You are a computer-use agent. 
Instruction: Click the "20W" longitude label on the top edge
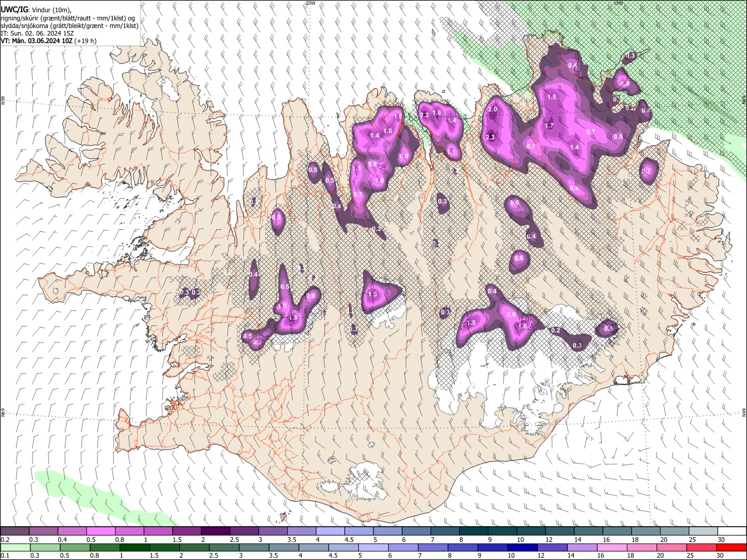click(x=310, y=3)
